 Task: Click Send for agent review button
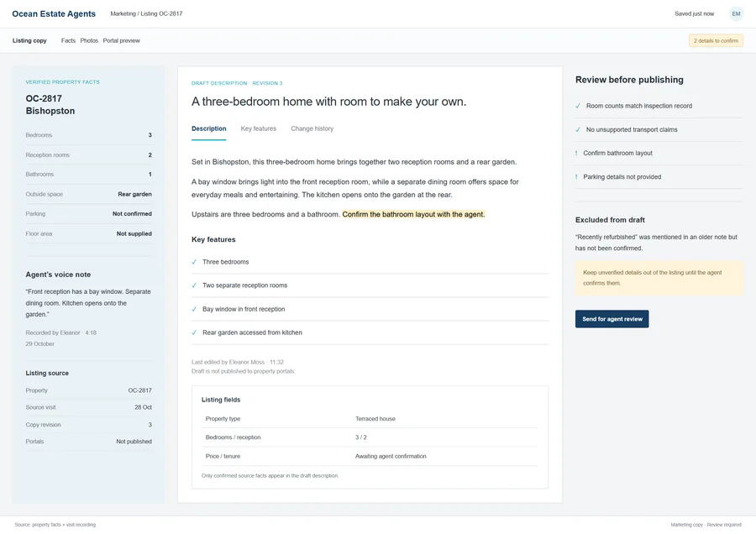click(612, 319)
